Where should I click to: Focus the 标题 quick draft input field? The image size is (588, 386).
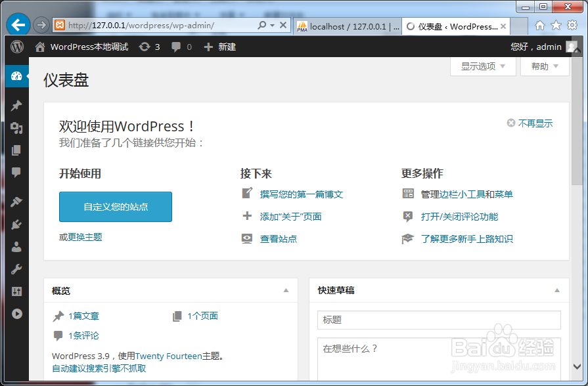[439, 320]
